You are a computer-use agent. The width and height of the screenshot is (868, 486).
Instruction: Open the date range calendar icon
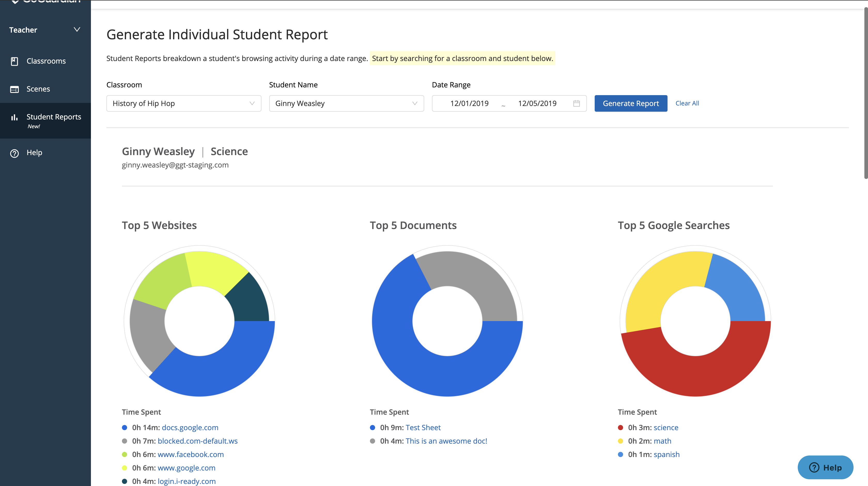click(x=576, y=104)
